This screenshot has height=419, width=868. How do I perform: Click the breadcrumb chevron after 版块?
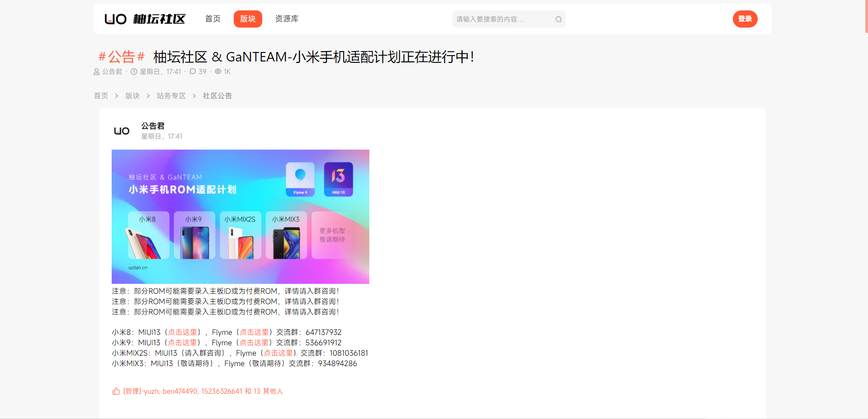click(x=148, y=96)
